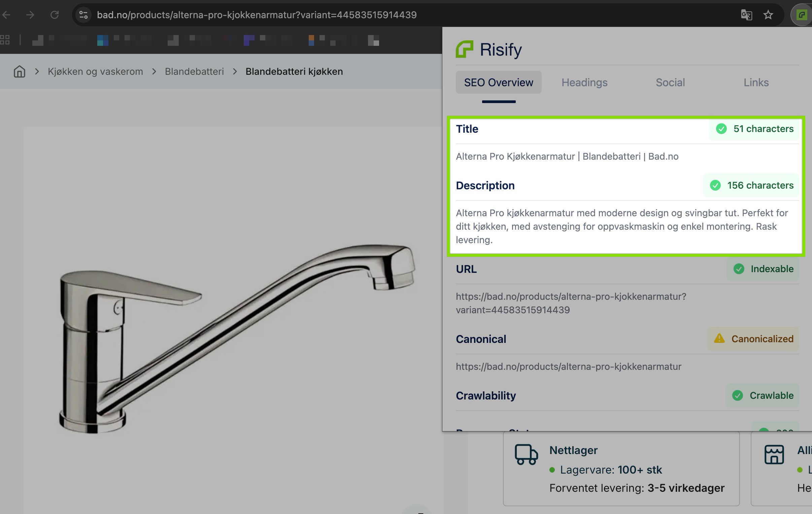Open site information icon in address bar
Viewport: 812px width, 514px height.
point(83,15)
